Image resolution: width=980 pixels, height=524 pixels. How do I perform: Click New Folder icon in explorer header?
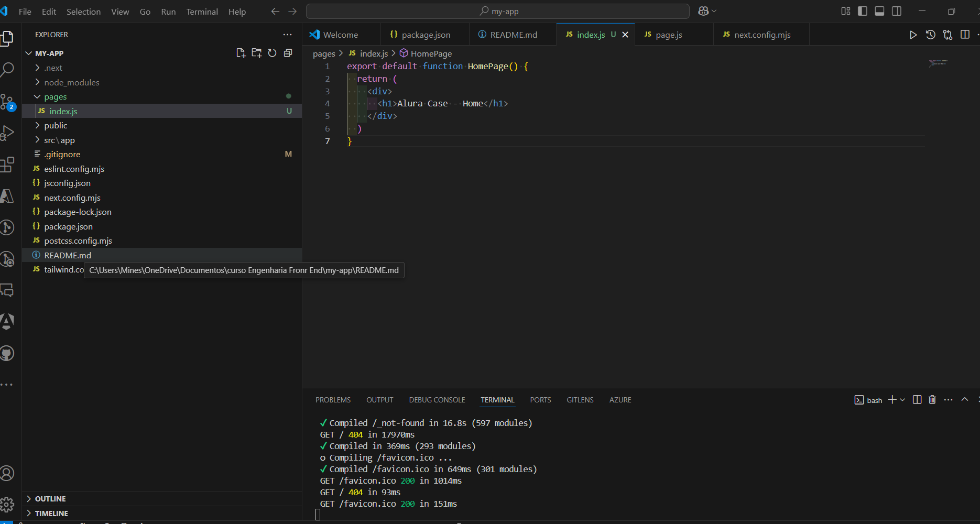[x=256, y=53]
